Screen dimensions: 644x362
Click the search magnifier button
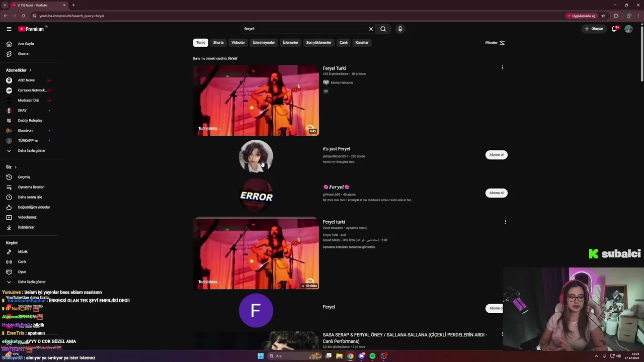[x=383, y=29]
